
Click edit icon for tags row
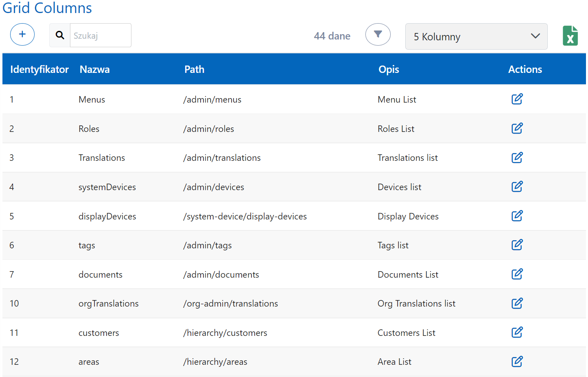coord(517,245)
